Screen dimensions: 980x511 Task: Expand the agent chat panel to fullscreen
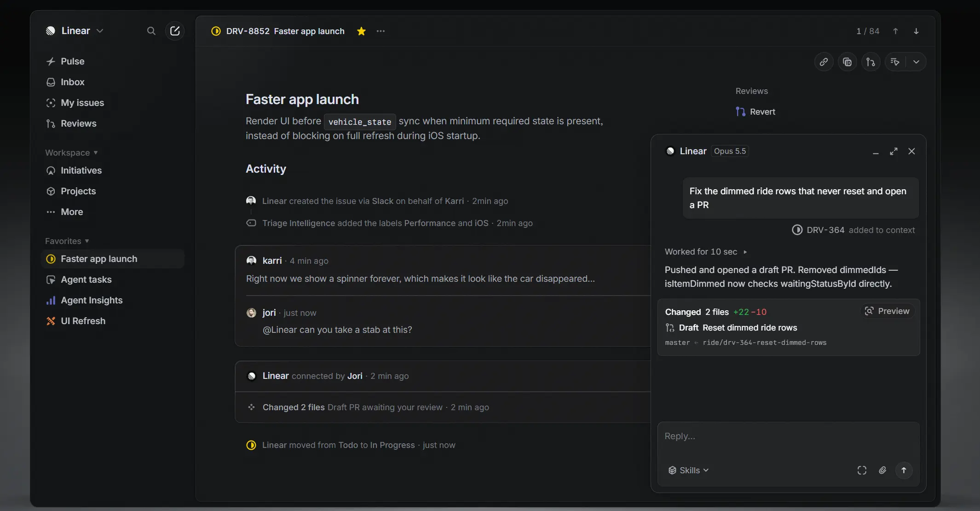point(894,151)
